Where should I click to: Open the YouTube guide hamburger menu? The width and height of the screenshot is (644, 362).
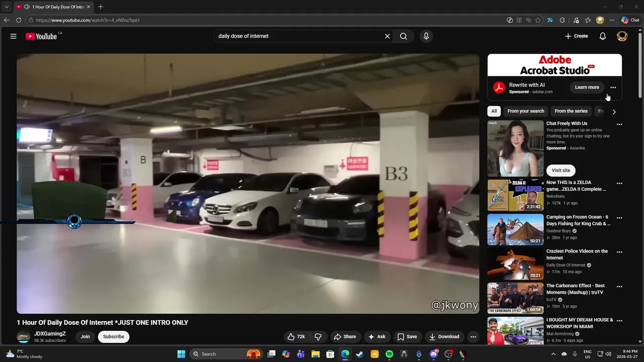tap(14, 36)
